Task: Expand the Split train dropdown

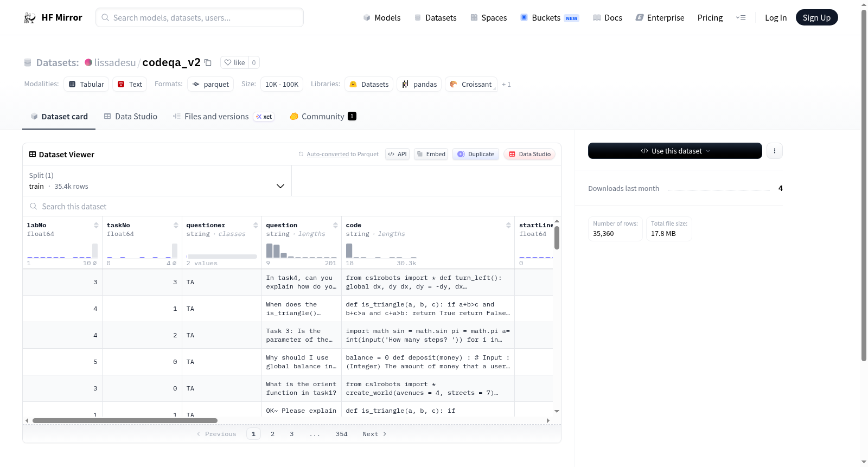Action: tap(157, 181)
